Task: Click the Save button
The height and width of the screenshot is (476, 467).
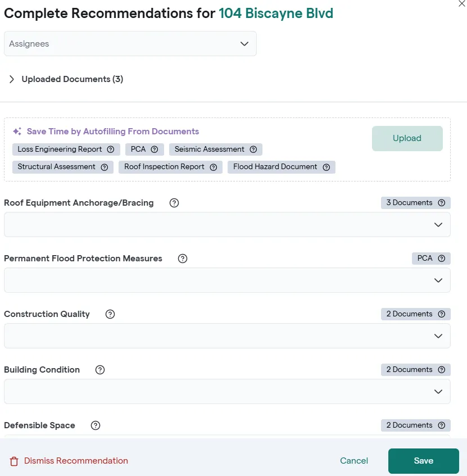Action: [x=423, y=461]
